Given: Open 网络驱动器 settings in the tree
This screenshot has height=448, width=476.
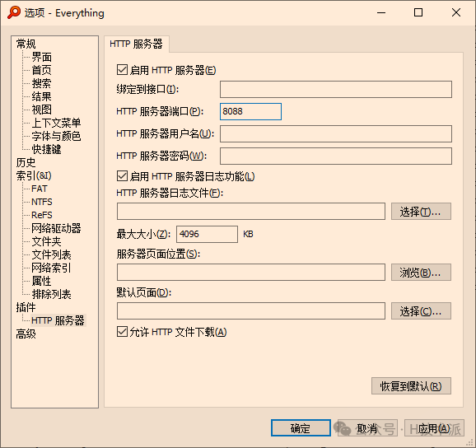Looking at the screenshot, I should click(56, 228).
